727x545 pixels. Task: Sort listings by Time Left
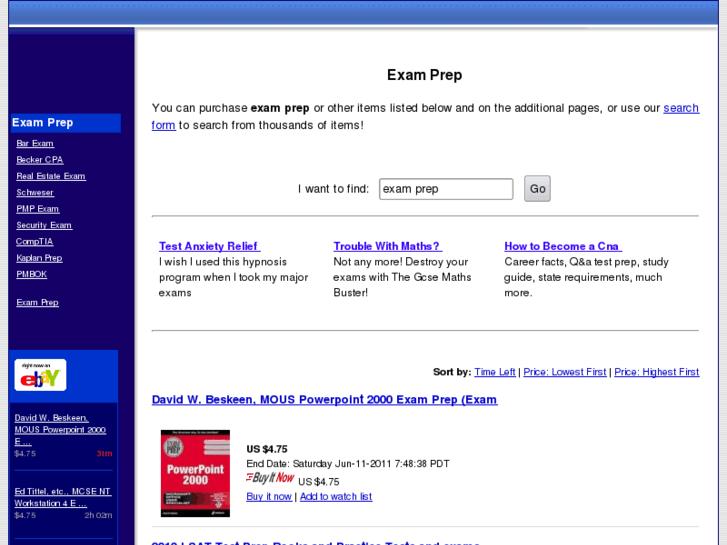pyautogui.click(x=495, y=372)
